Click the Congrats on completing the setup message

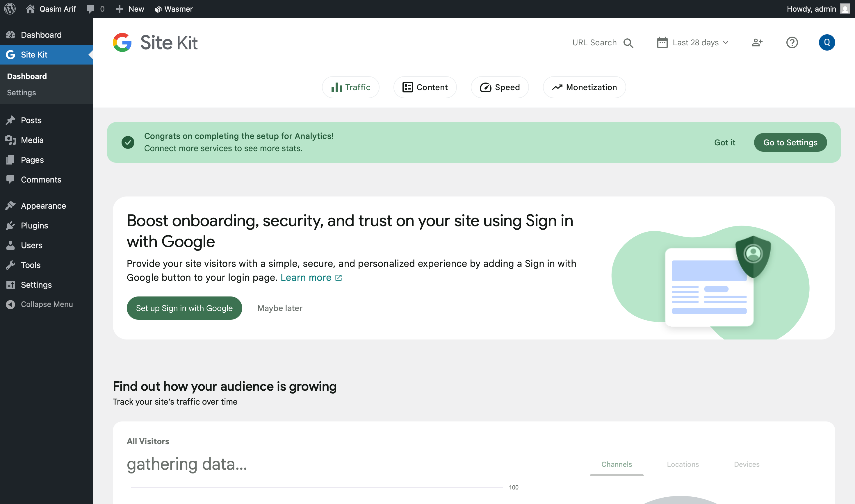pyautogui.click(x=239, y=136)
